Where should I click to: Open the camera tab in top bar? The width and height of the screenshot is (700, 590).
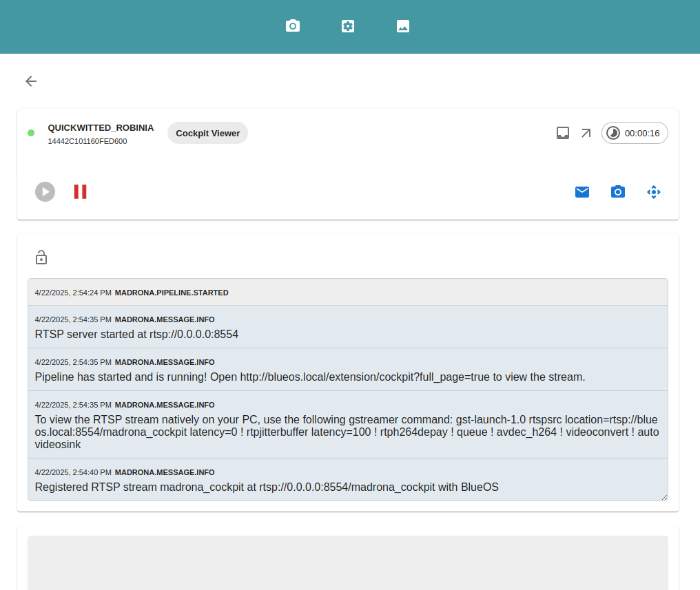(x=293, y=26)
